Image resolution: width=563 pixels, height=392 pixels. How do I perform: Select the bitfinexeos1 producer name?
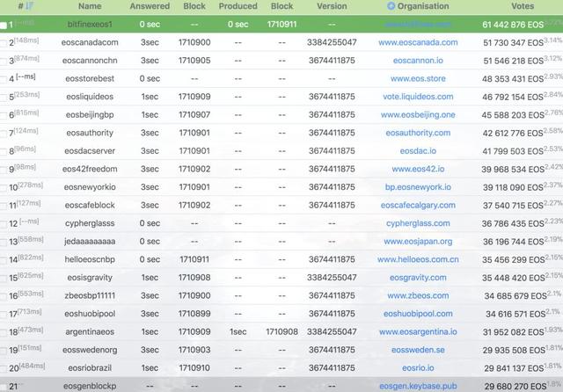(x=90, y=25)
